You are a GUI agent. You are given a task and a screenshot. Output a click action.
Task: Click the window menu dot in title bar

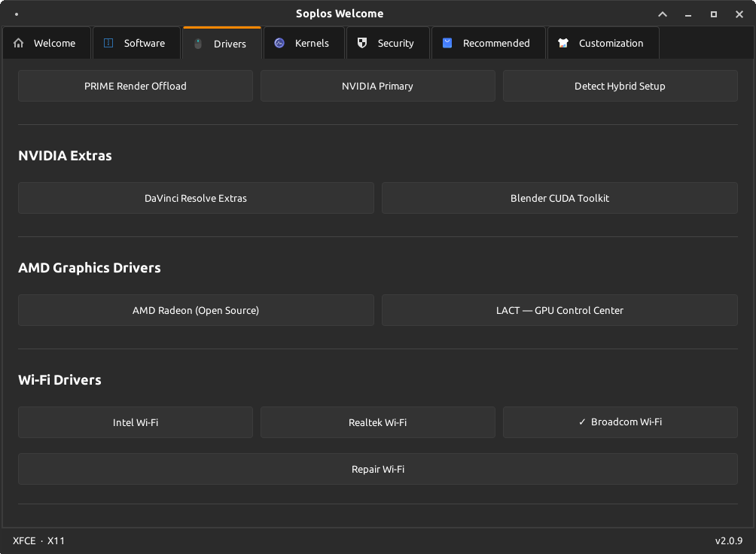17,14
